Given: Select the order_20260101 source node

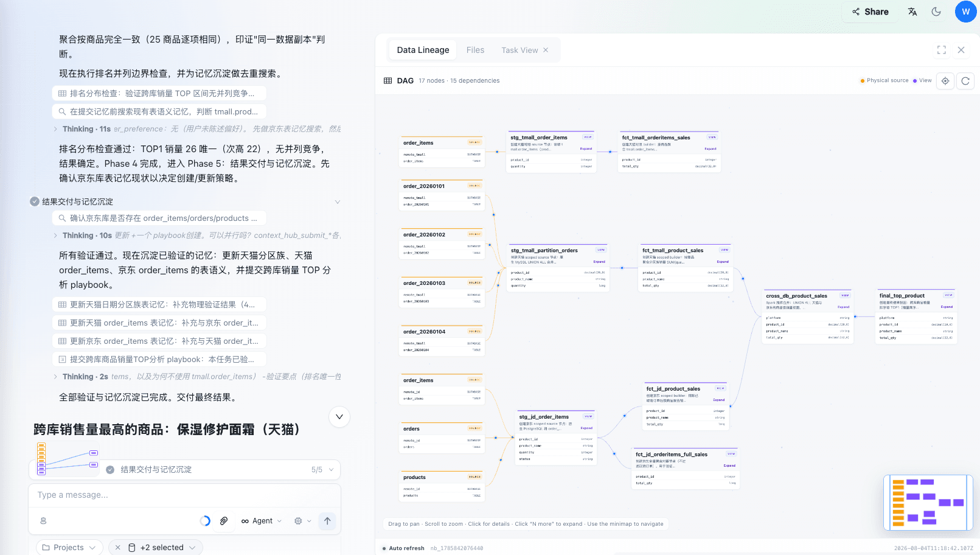Looking at the screenshot, I should 442,195.
